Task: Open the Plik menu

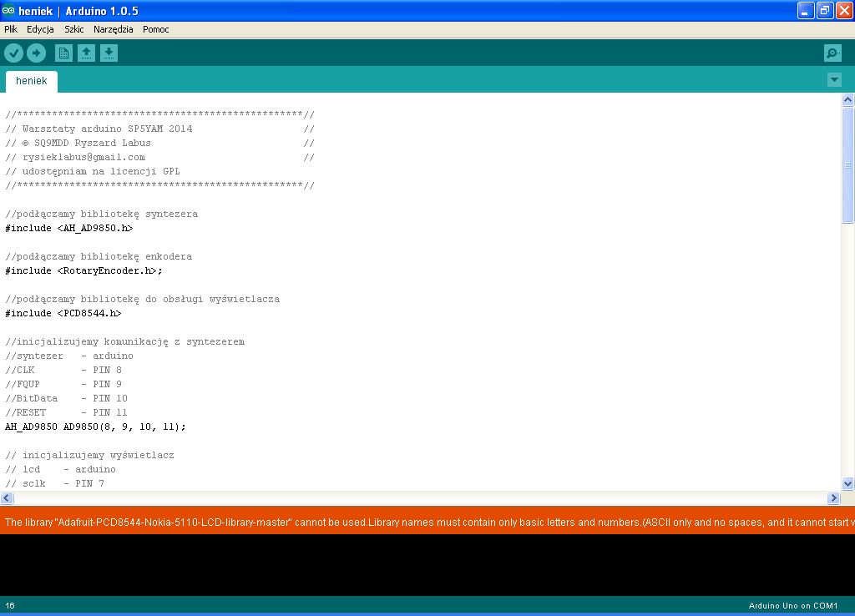Action: [x=11, y=29]
